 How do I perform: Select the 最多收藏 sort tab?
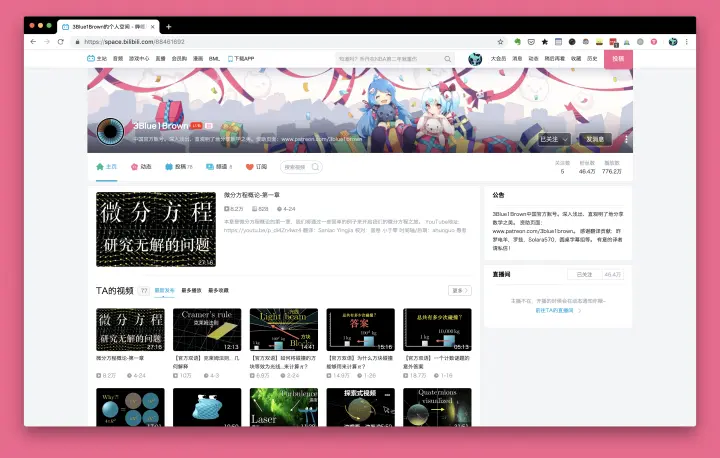coord(218,290)
